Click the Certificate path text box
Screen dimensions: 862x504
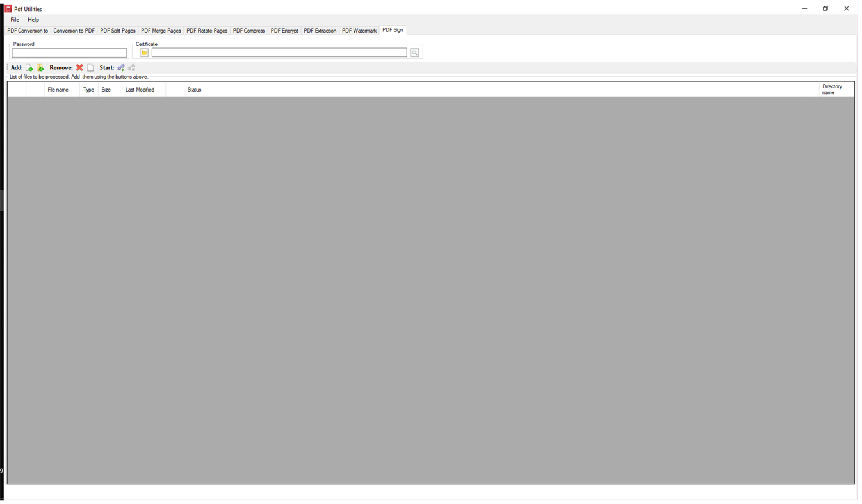click(x=279, y=52)
